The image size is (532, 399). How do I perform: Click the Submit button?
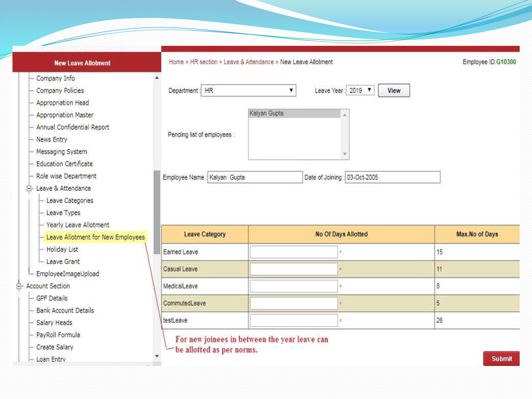coord(501,359)
